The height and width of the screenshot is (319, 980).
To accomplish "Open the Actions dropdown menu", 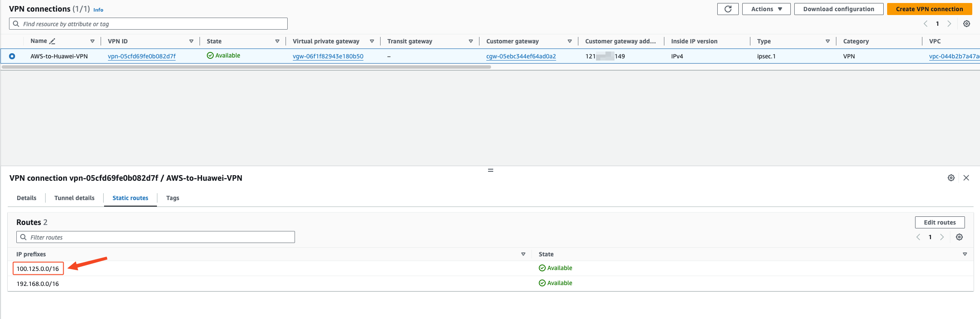I will (x=766, y=9).
